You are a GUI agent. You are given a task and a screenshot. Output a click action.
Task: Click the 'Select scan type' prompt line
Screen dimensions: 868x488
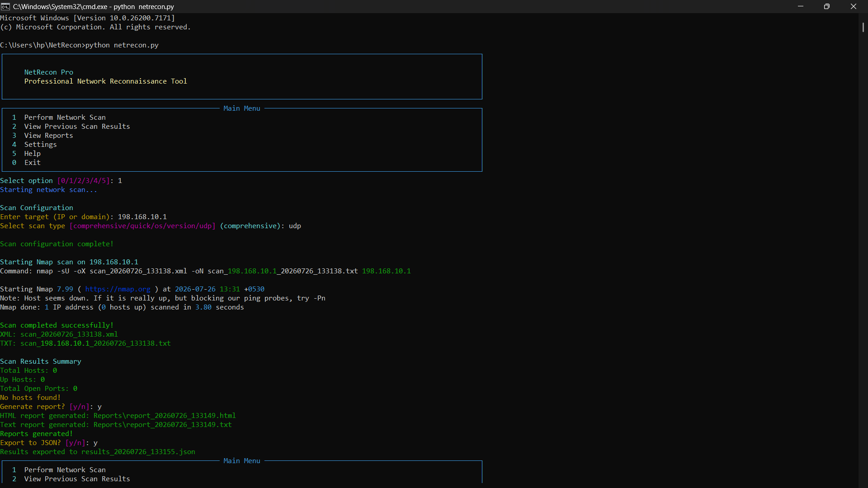[x=150, y=226]
